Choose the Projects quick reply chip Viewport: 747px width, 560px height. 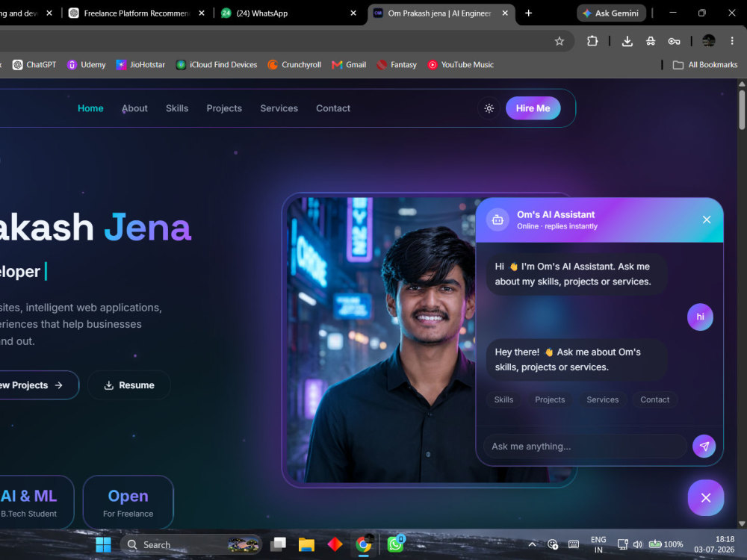(550, 399)
